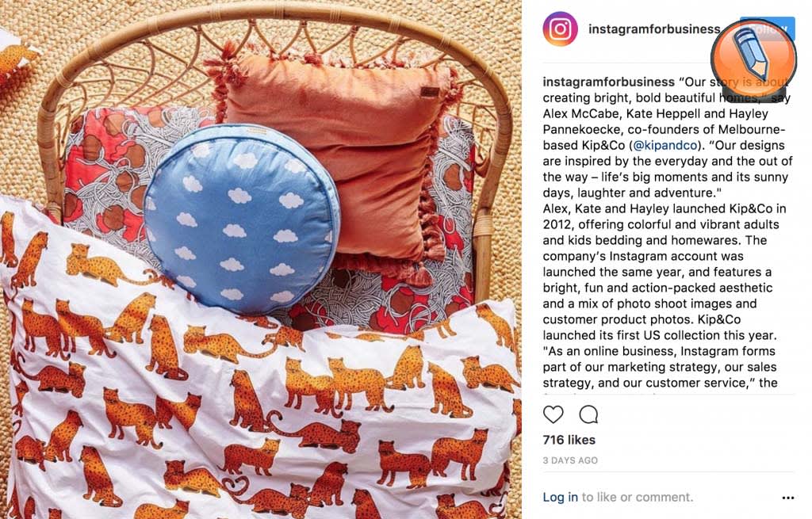
Task: View who liked via 716 likes
Action: 569,440
